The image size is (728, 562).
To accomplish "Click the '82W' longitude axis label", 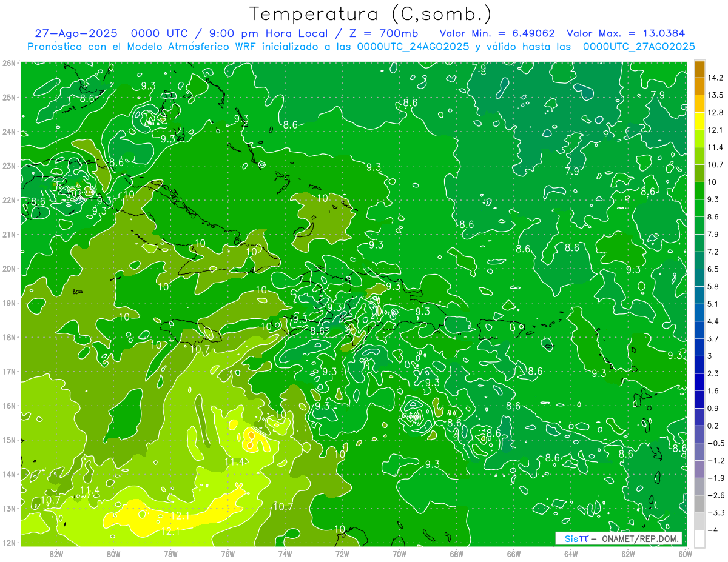I will [x=56, y=554].
